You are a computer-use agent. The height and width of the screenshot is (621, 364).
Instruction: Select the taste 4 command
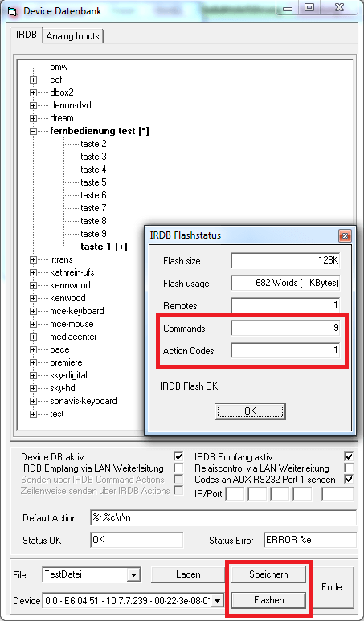93,170
